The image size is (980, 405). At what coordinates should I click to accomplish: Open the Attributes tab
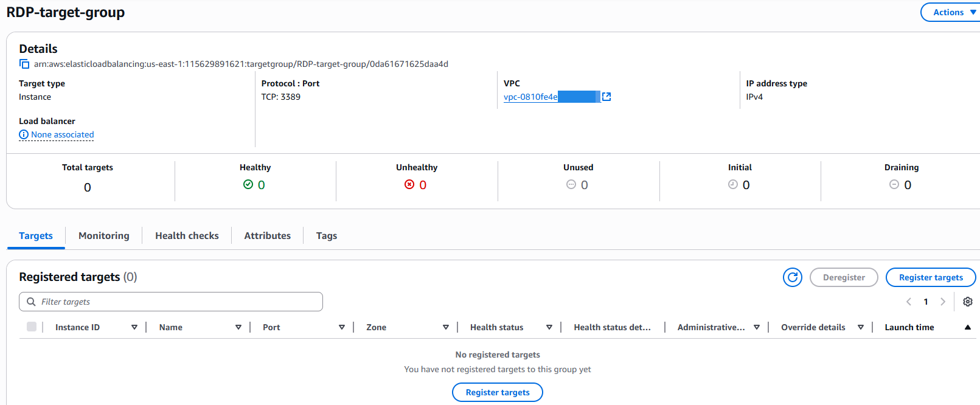pos(267,235)
